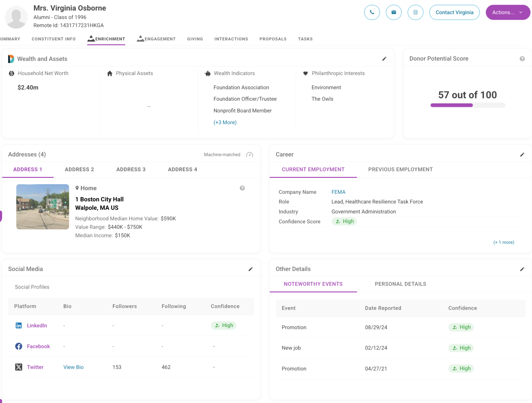Edit the Wealth and Assets section

click(x=384, y=59)
